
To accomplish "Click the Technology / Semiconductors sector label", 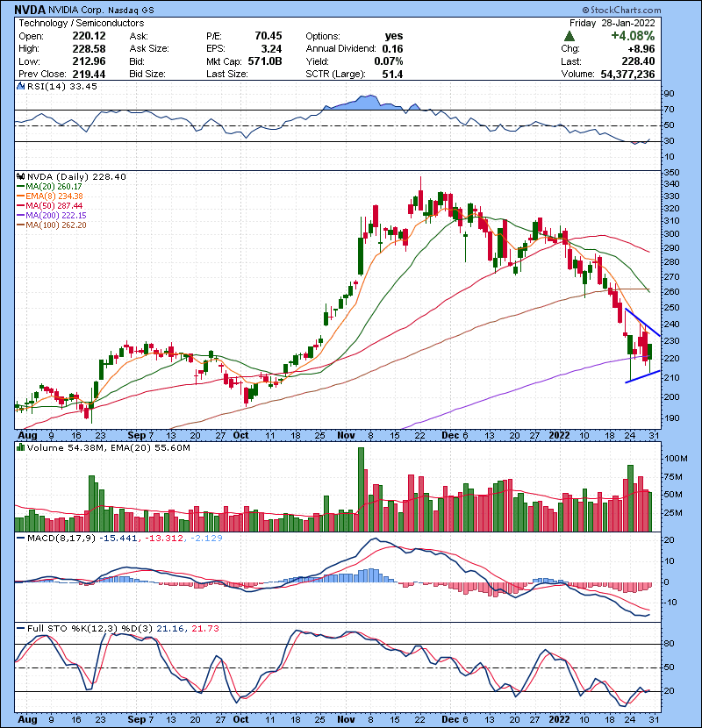I will (x=82, y=23).
